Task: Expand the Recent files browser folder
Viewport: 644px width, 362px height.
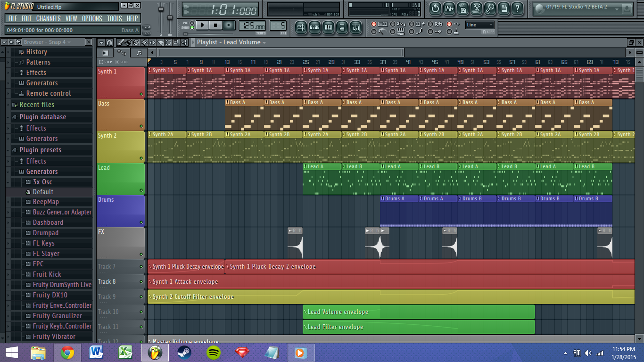Action: 37,105
